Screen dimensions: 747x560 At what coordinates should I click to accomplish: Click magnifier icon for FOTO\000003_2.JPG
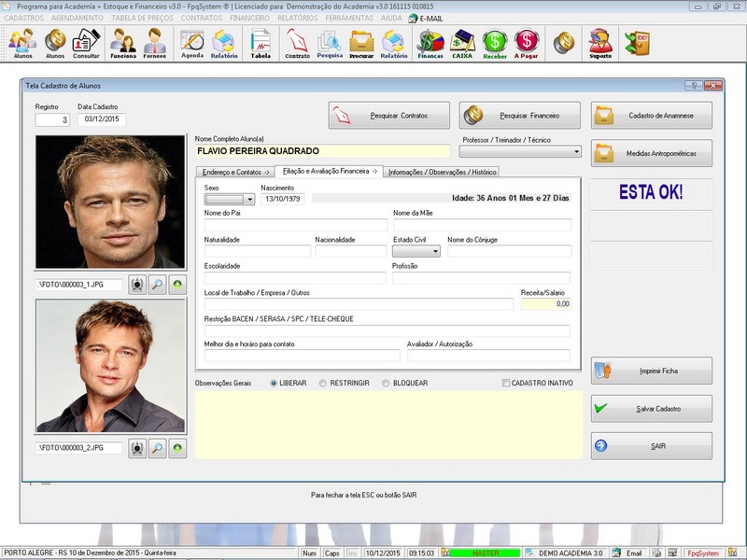157,448
